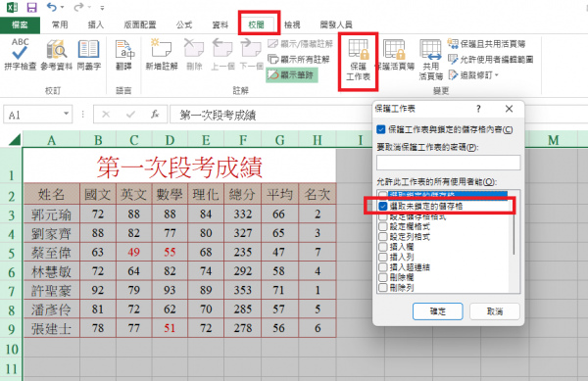
Task: Toggle 插入超連結 checkbox
Action: (x=383, y=267)
